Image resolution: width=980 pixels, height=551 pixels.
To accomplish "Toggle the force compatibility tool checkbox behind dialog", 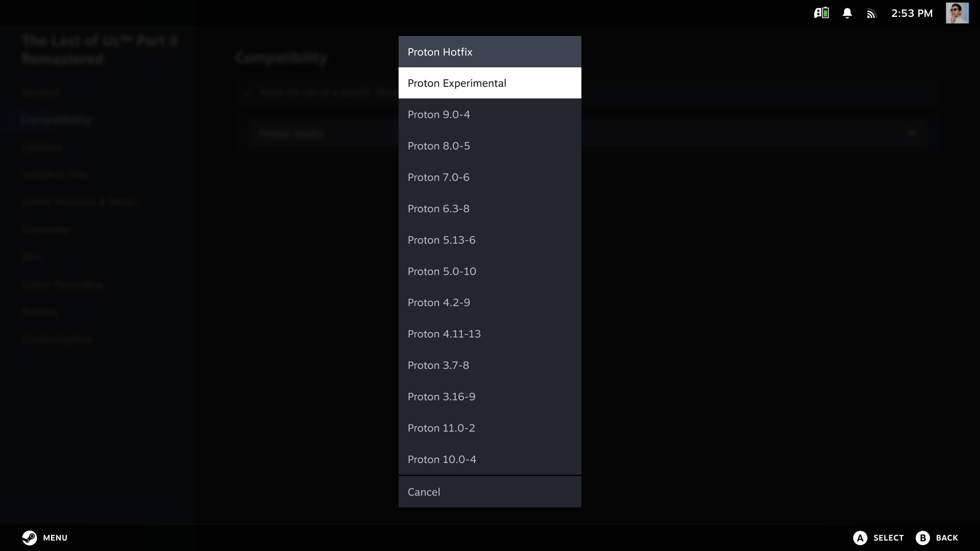I will [x=248, y=92].
